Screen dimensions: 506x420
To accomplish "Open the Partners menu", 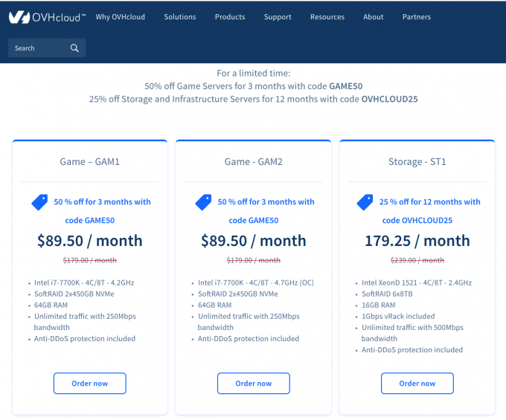I will [x=416, y=17].
